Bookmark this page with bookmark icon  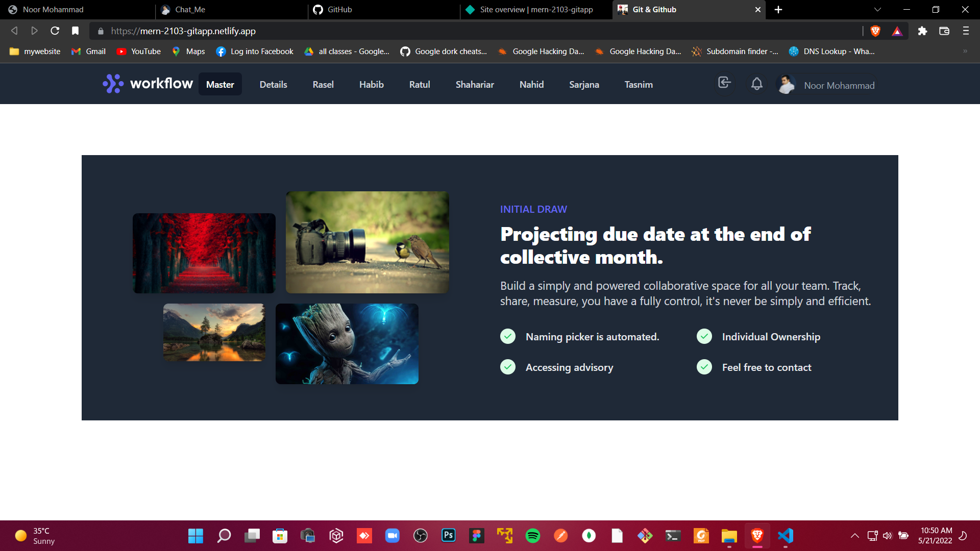click(75, 31)
